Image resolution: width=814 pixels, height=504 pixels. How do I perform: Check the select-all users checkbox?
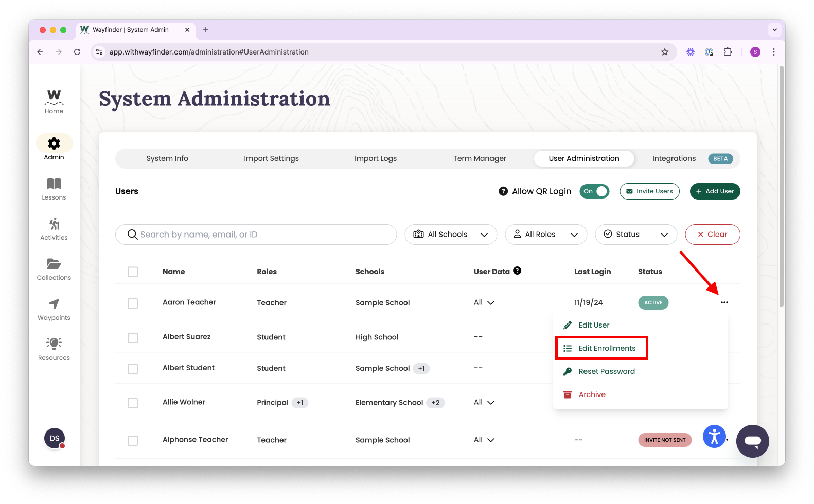(x=133, y=272)
